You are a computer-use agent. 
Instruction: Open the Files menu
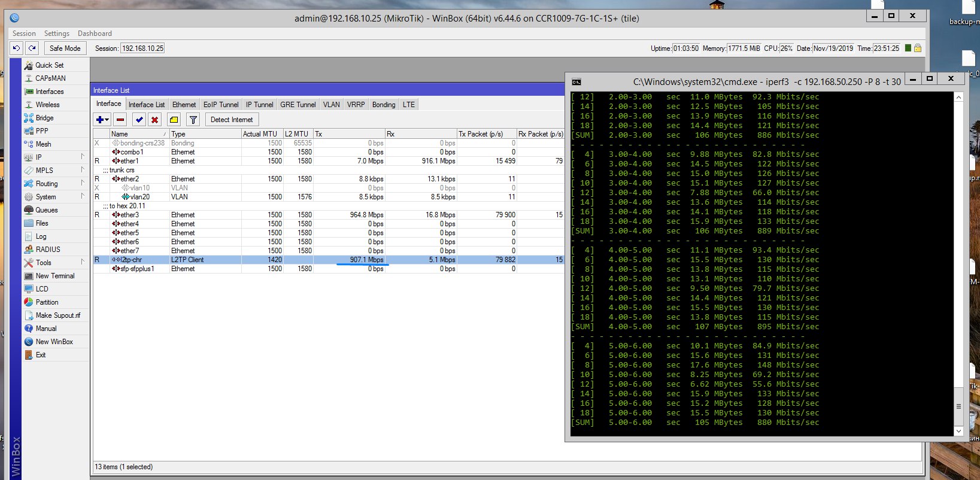click(42, 223)
